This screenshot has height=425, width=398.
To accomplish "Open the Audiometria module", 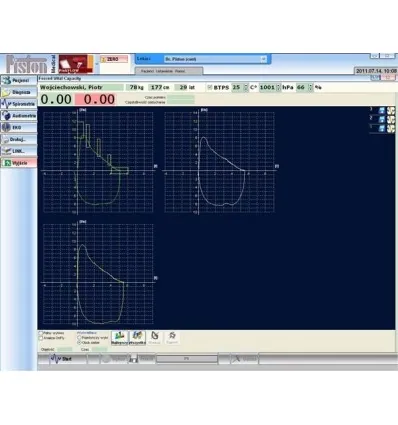I will pos(19,116).
